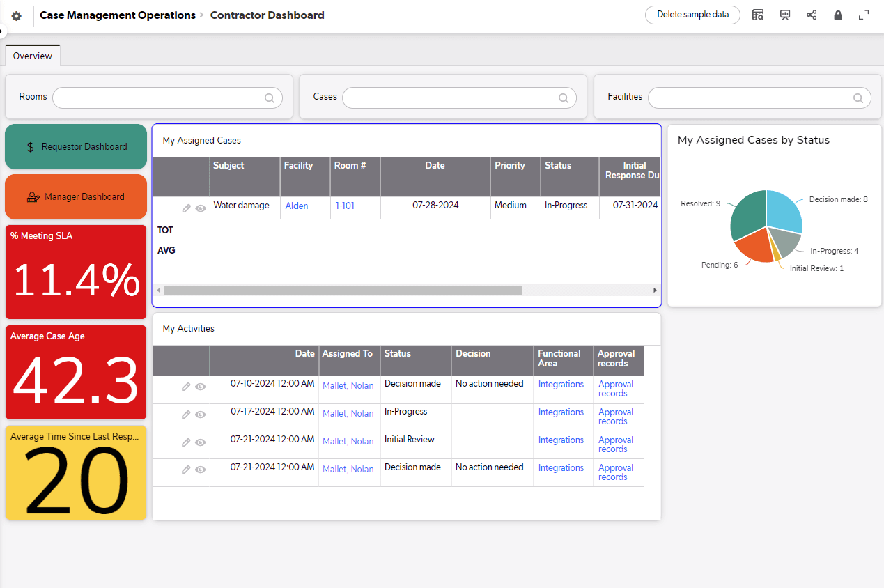Open the Manager Dashboard
This screenshot has width=884, height=588.
(x=75, y=196)
